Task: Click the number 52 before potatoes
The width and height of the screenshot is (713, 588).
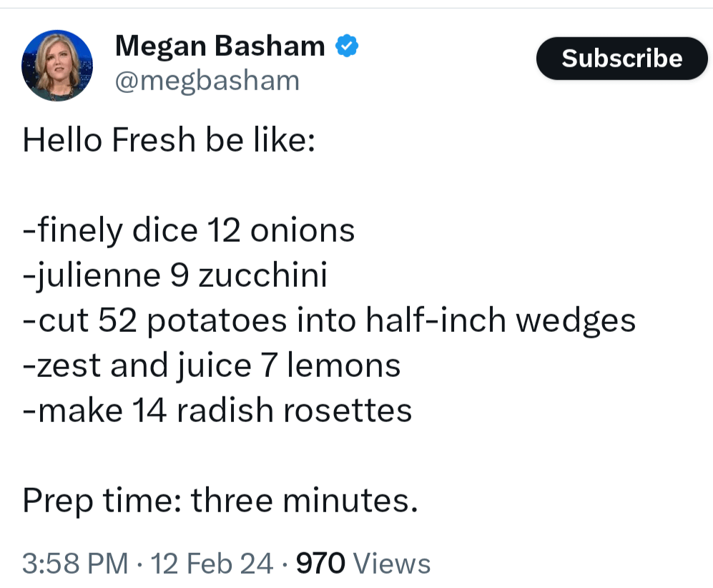Action: pyautogui.click(x=118, y=320)
